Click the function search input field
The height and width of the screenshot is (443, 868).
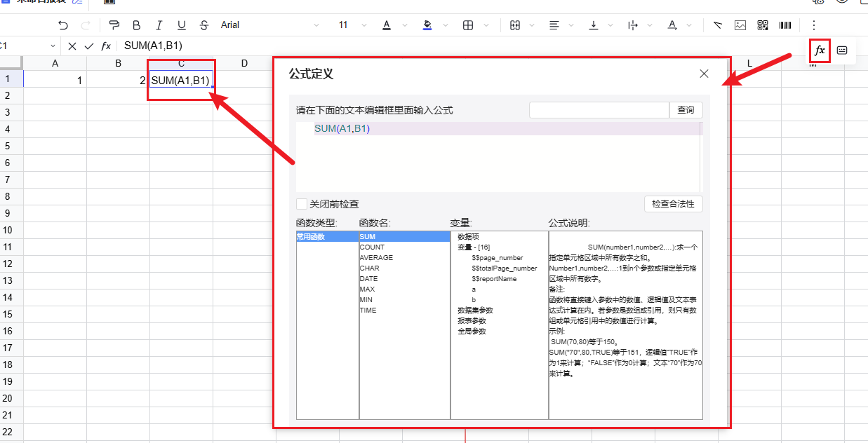(599, 110)
